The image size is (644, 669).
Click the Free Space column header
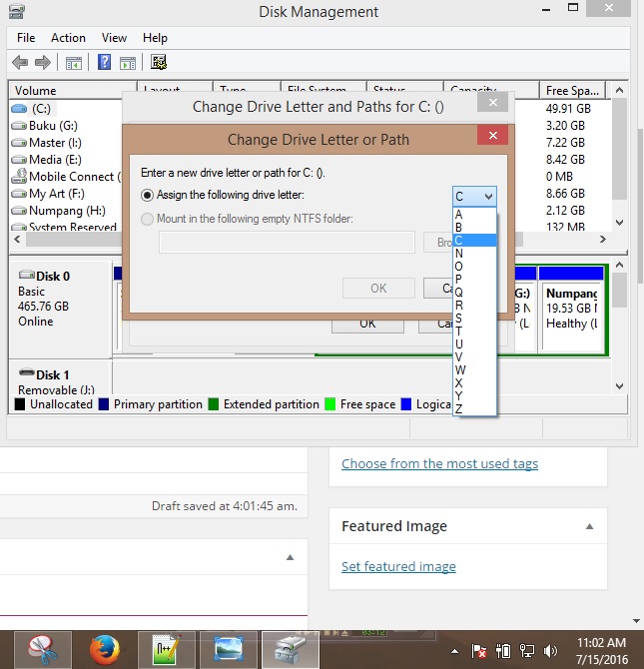(x=573, y=91)
